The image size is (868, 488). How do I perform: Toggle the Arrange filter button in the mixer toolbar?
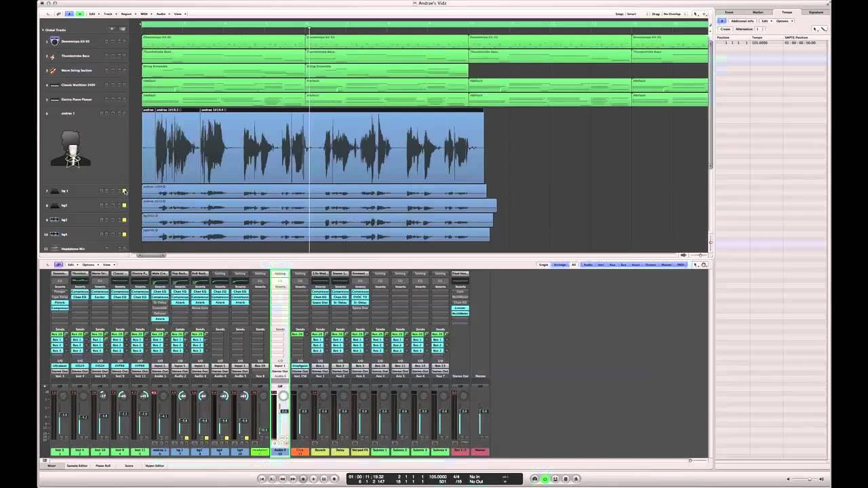click(560, 264)
